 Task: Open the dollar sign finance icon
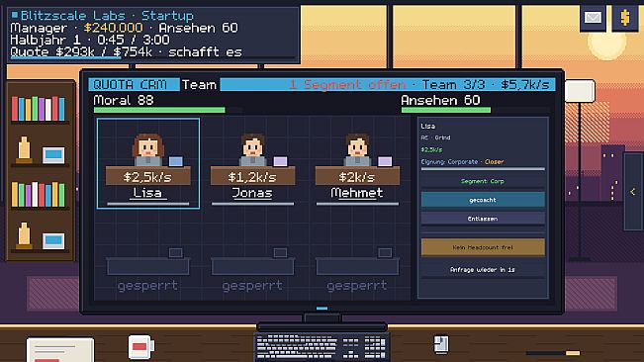pos(624,17)
